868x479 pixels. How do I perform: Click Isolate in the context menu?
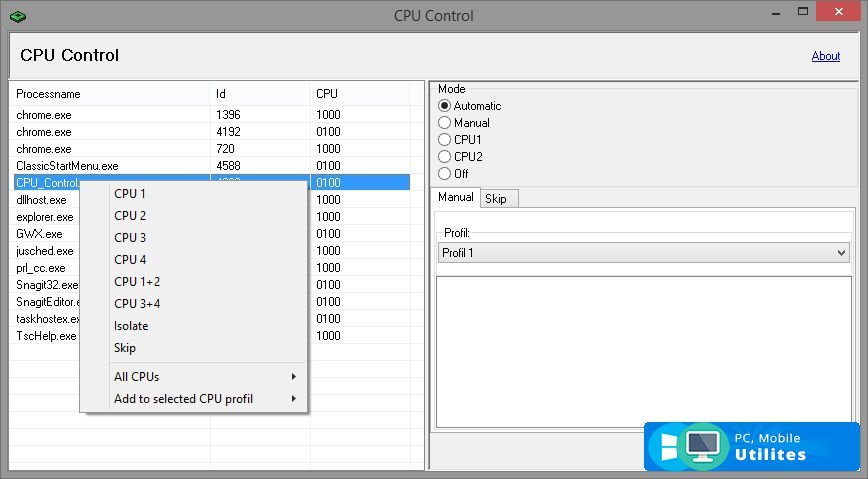coord(193,326)
